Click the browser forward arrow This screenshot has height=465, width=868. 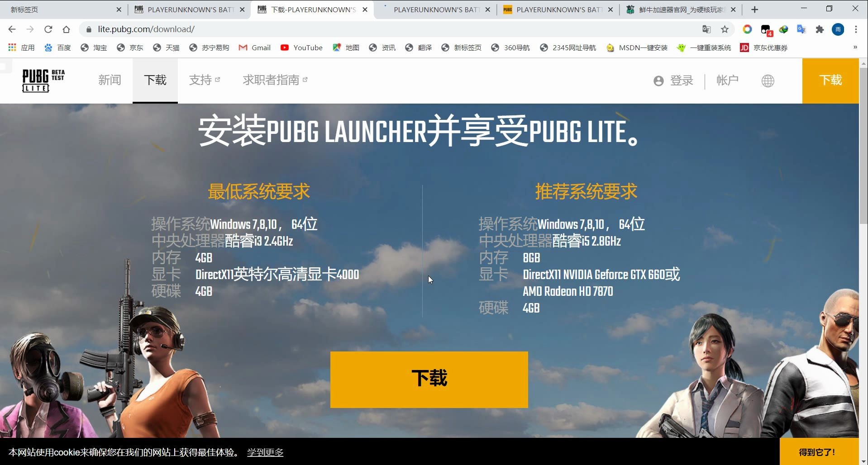pos(30,29)
